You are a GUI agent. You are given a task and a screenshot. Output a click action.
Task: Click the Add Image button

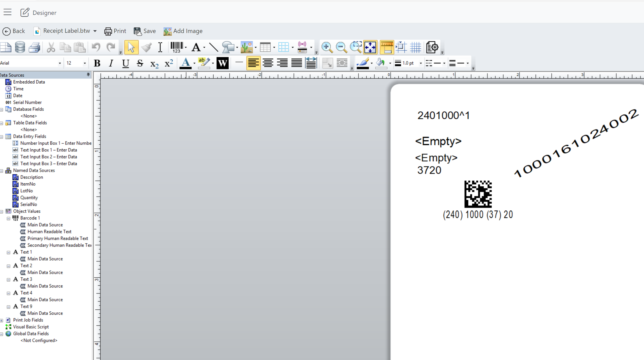[183, 31]
